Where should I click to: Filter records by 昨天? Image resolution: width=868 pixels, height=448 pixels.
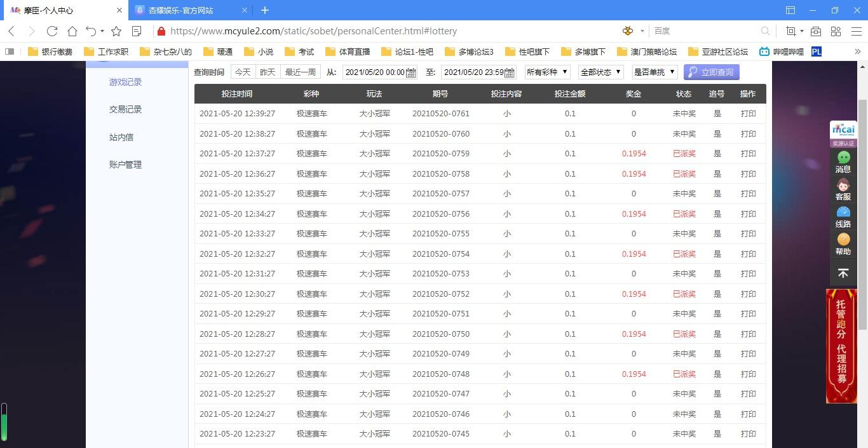tap(268, 72)
